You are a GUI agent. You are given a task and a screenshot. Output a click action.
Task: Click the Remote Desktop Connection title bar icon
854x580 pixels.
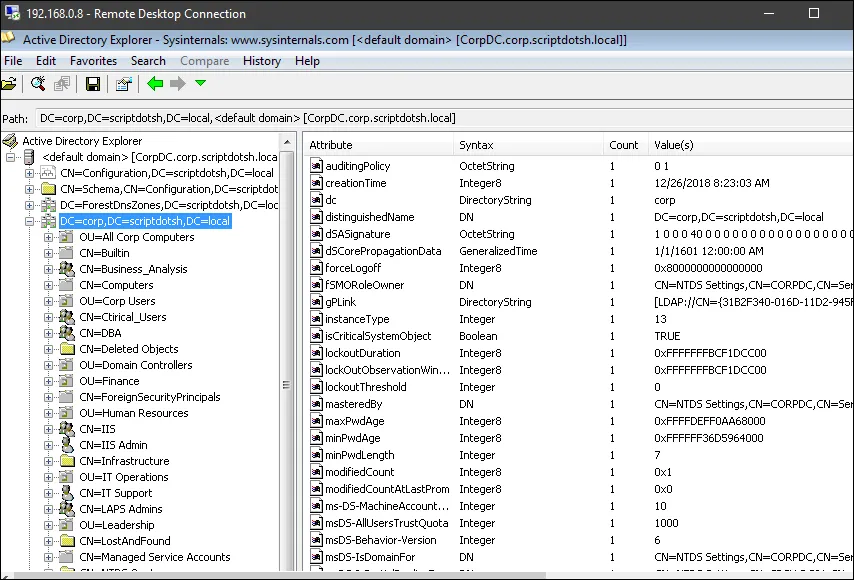click(x=11, y=13)
